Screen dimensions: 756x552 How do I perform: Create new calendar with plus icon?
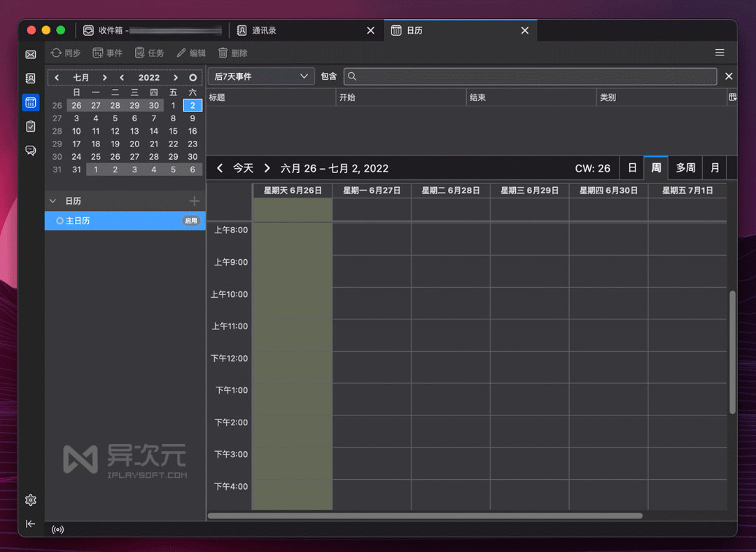tap(195, 201)
